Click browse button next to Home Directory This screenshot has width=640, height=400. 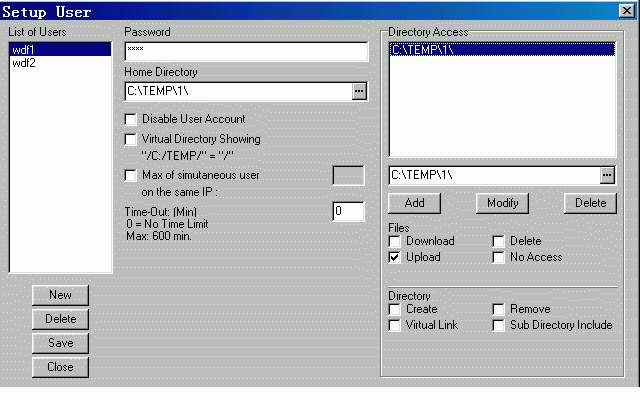(x=360, y=91)
